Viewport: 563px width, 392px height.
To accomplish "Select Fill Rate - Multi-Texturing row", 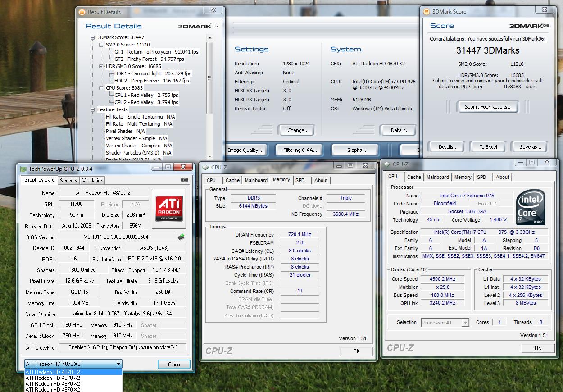I will click(139, 124).
